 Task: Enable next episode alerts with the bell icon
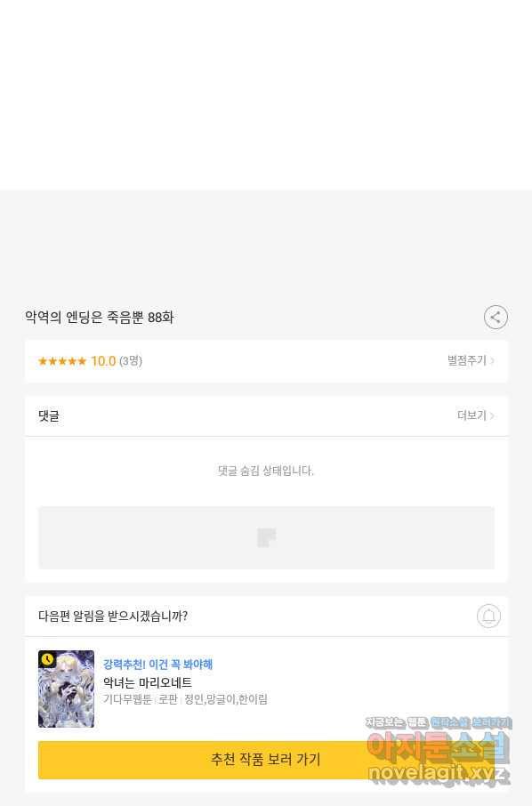488,616
